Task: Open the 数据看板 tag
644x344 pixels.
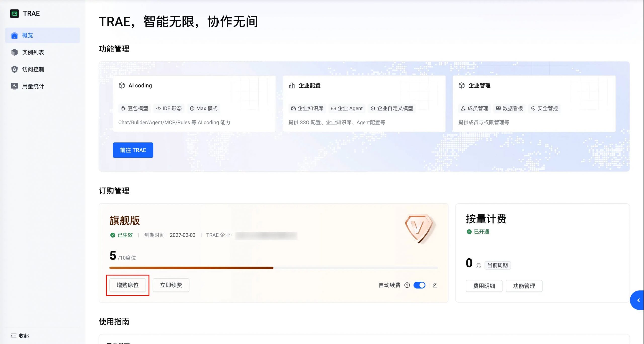Action: click(x=509, y=108)
